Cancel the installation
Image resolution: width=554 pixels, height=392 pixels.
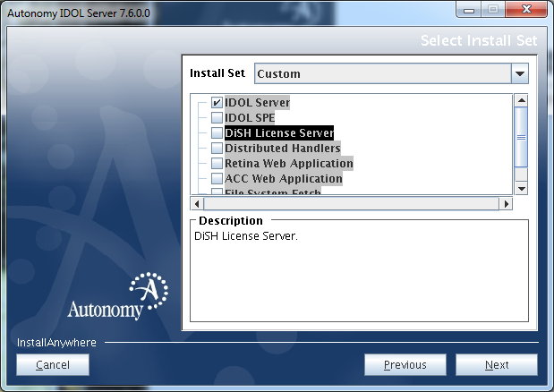tap(53, 365)
